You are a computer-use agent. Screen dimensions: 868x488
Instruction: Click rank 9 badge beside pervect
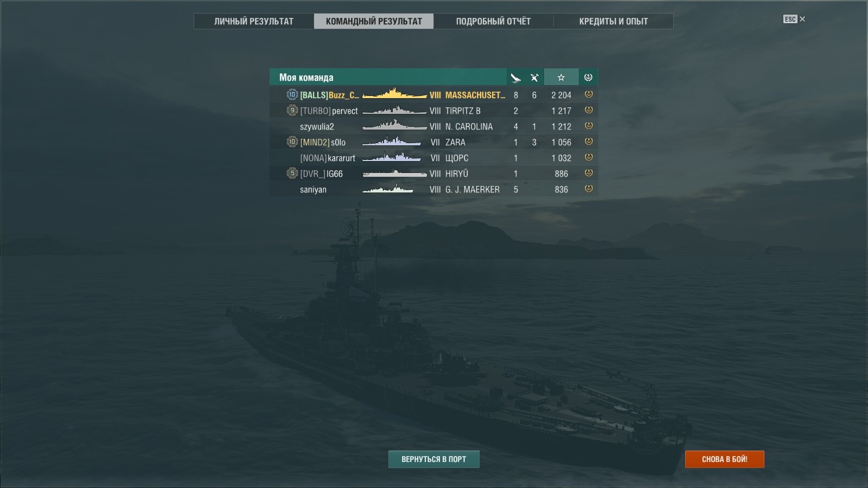click(x=292, y=111)
